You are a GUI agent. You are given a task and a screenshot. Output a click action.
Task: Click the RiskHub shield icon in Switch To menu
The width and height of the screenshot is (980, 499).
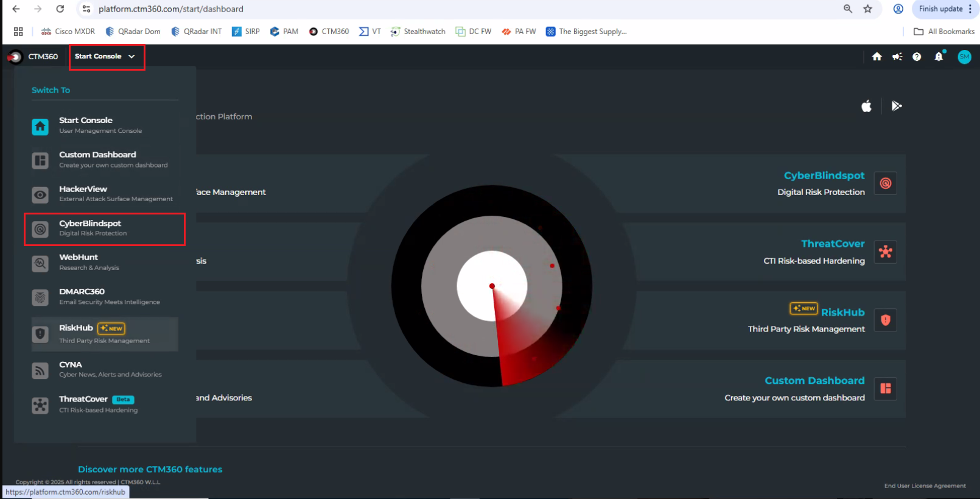click(40, 334)
